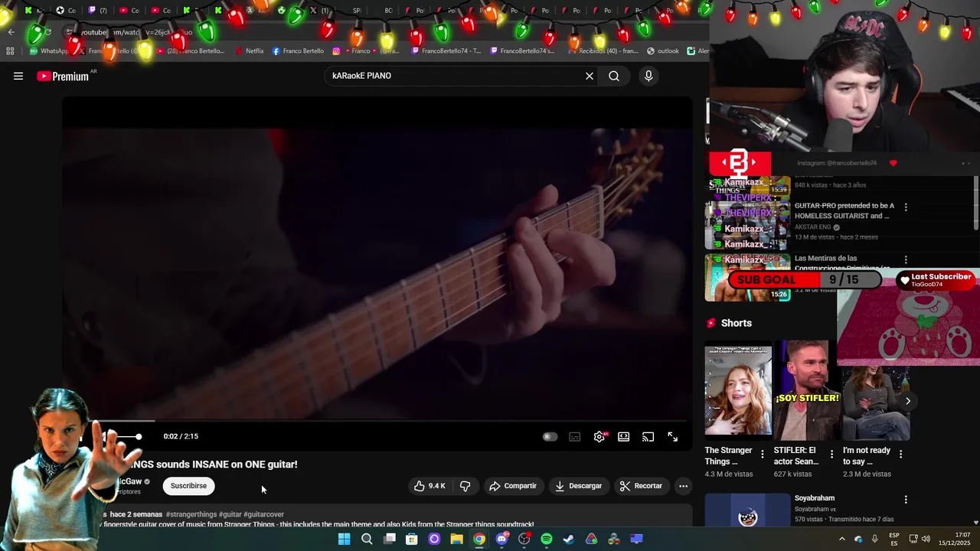Open the #guitarcover hashtag link
Viewport: 980px width, 551px height.
tap(263, 514)
